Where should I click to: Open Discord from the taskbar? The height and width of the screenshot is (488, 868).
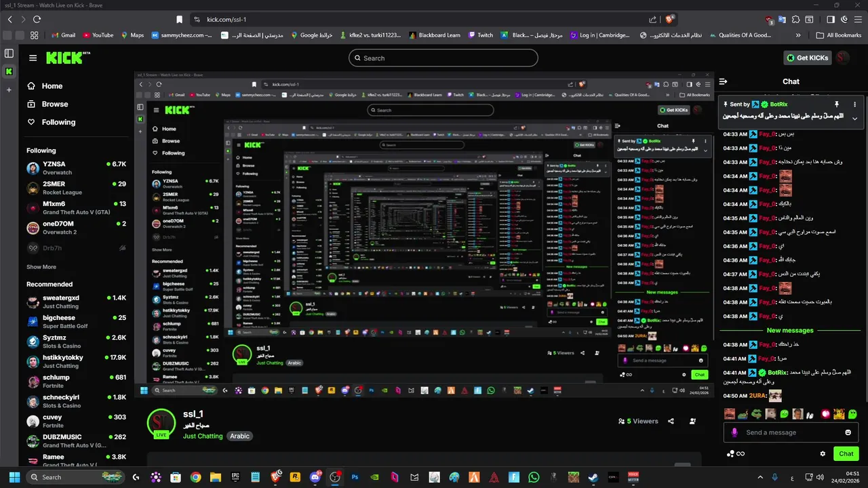click(x=315, y=477)
